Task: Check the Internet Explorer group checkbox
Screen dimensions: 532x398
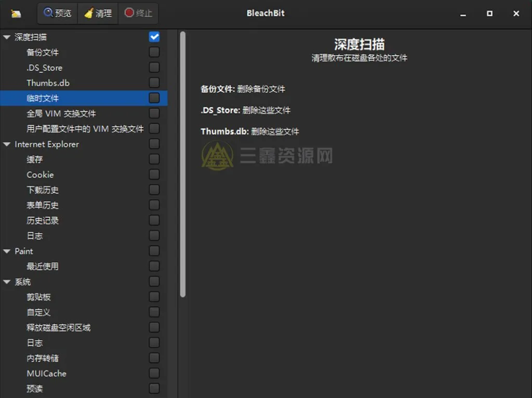Action: [x=154, y=144]
